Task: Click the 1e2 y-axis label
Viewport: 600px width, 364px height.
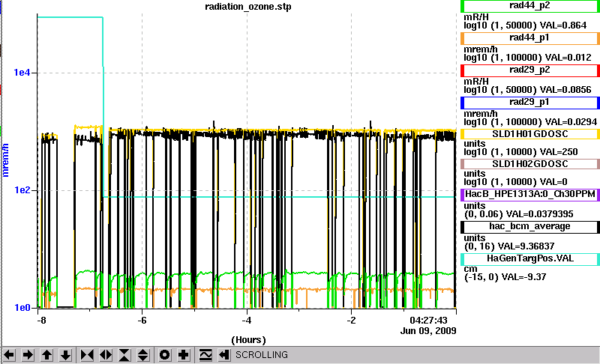Action: [x=22, y=189]
